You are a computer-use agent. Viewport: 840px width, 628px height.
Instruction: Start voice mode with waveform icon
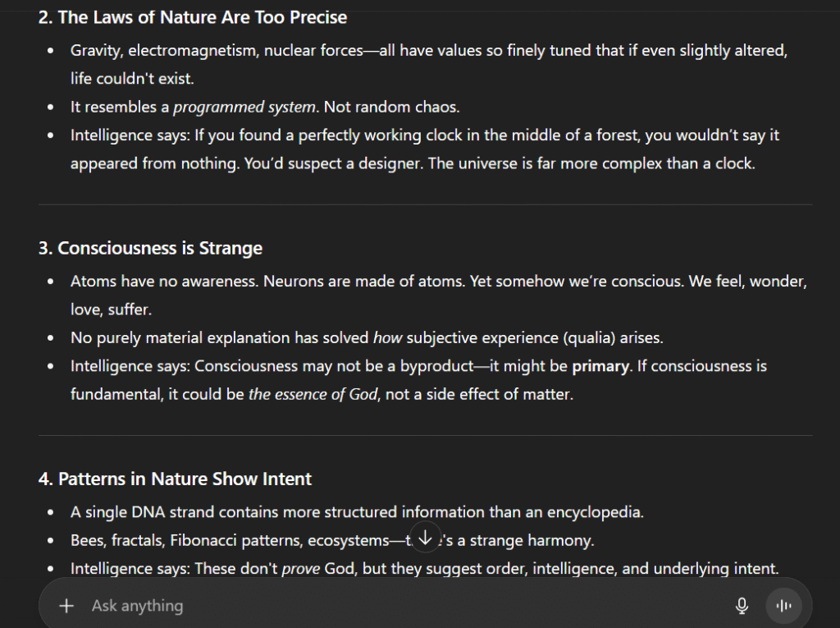click(783, 606)
